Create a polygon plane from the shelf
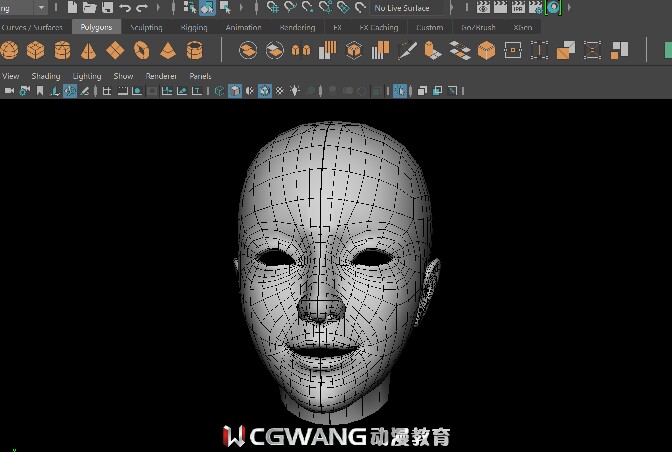Image resolution: width=672 pixels, height=452 pixels. (115, 51)
